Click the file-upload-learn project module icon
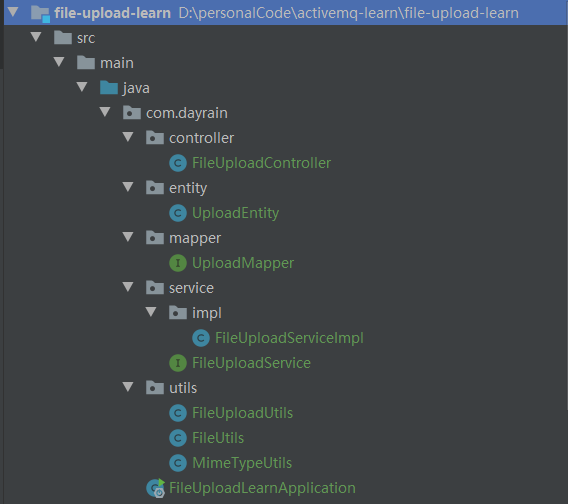The width and height of the screenshot is (568, 504). (40, 14)
